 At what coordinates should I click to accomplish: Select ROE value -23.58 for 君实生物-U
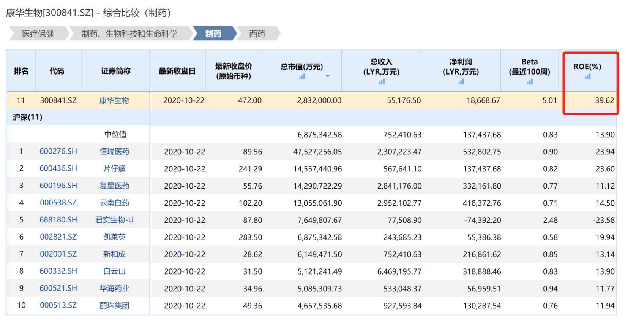pos(603,220)
